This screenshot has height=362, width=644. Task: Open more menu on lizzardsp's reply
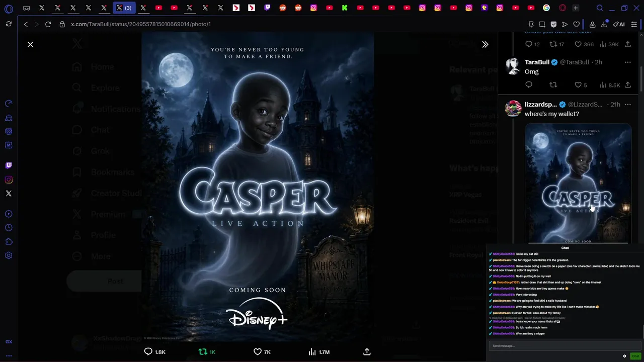[627, 105]
